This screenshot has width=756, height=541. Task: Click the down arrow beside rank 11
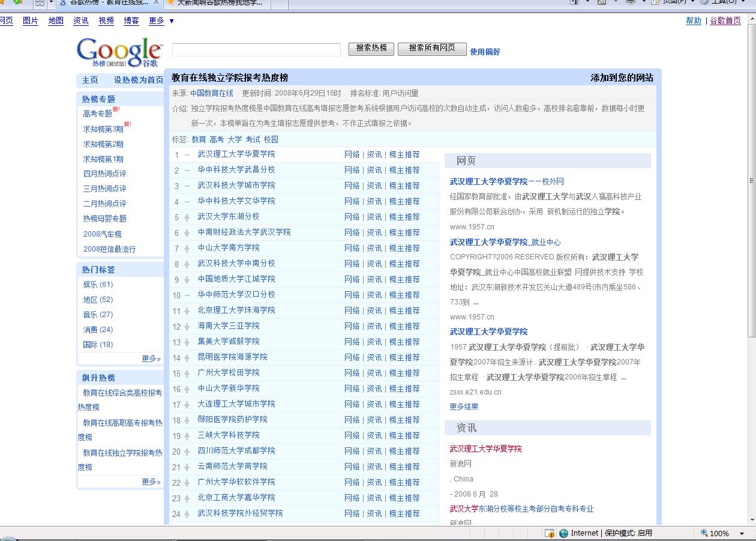point(187,311)
